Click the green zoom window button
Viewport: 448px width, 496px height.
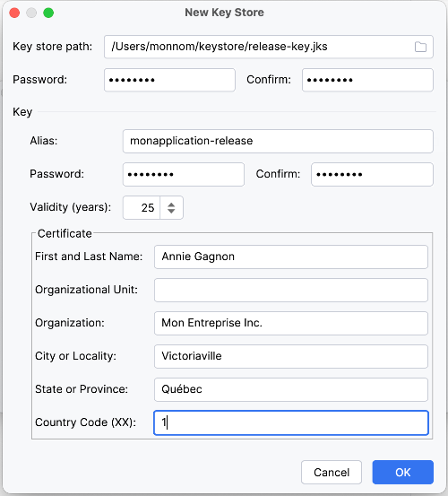click(48, 13)
